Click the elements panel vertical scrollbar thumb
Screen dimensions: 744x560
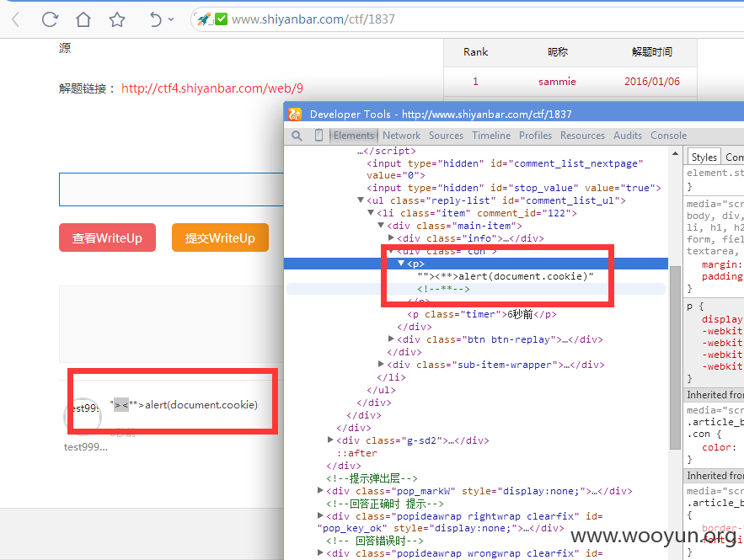[675, 358]
